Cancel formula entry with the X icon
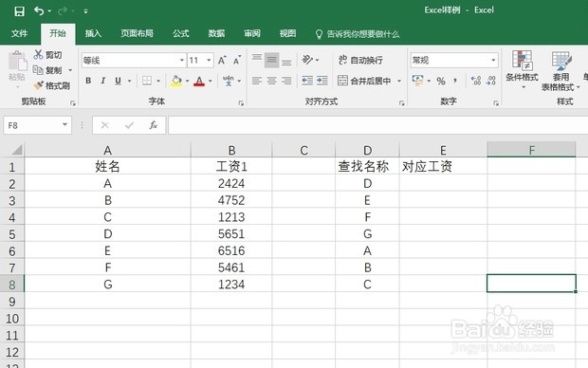Image resolution: width=588 pixels, height=368 pixels. (x=105, y=125)
